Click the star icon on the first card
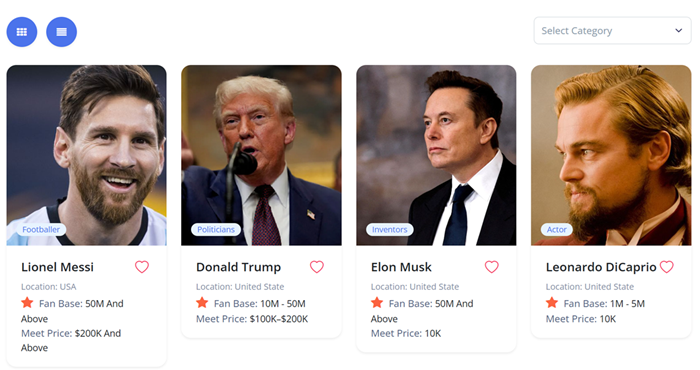 click(27, 303)
